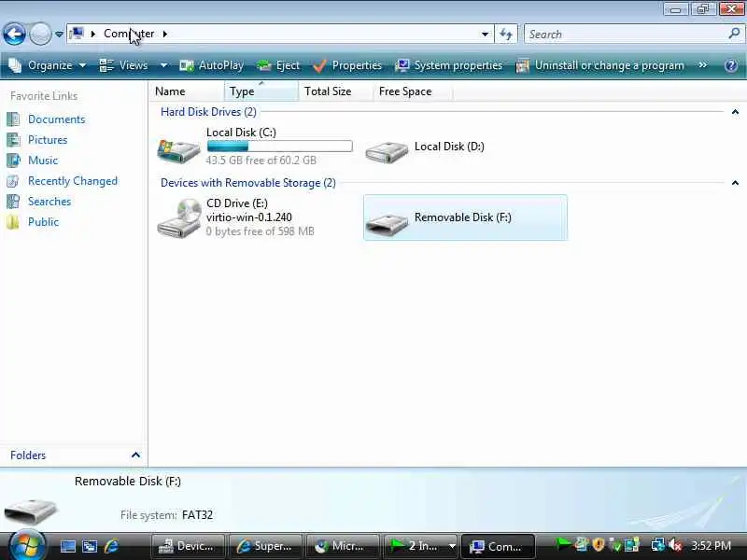Eject the selected removable disk

point(278,65)
